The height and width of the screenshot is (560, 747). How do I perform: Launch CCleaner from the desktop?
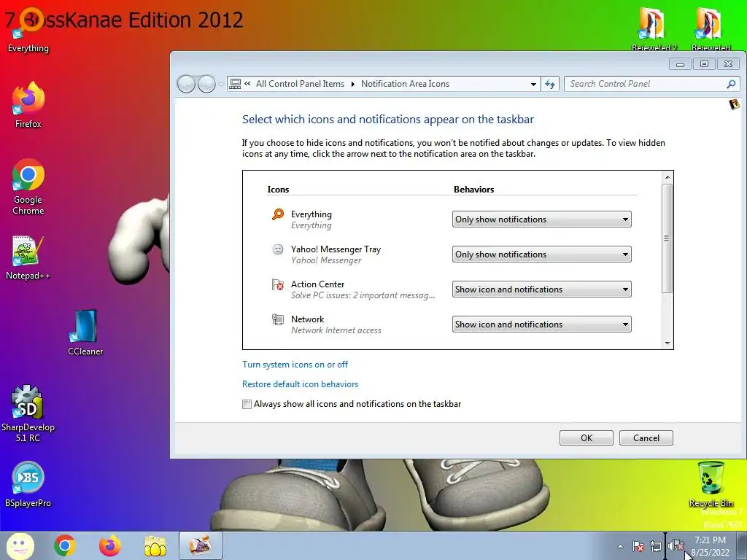(x=85, y=332)
